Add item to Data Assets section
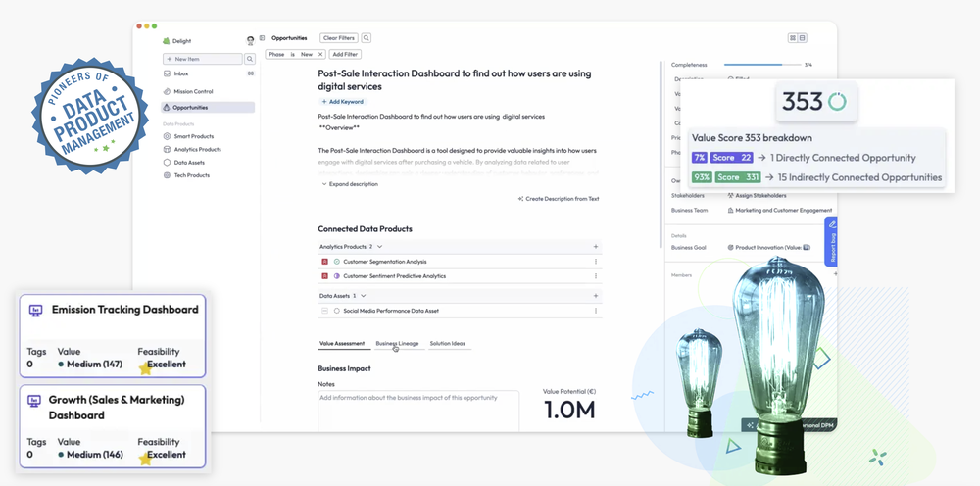 click(x=596, y=296)
